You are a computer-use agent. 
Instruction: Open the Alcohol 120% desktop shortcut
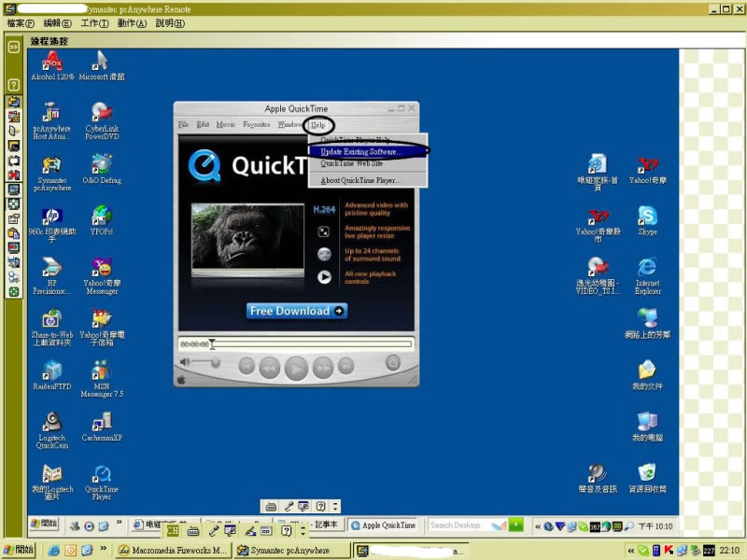pyautogui.click(x=52, y=65)
